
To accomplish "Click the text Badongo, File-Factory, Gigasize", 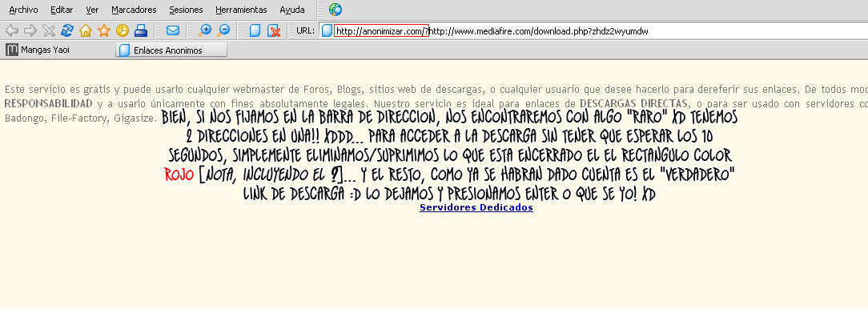I will (80, 118).
